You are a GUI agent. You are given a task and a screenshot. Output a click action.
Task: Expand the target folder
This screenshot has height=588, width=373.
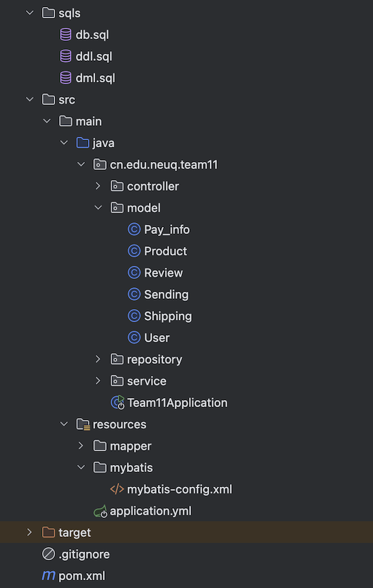[x=29, y=532]
